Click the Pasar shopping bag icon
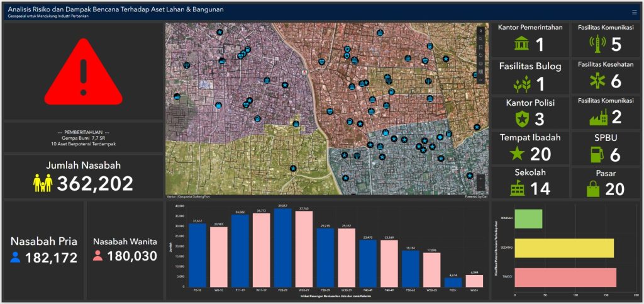The width and height of the screenshot is (644, 304). (x=592, y=188)
